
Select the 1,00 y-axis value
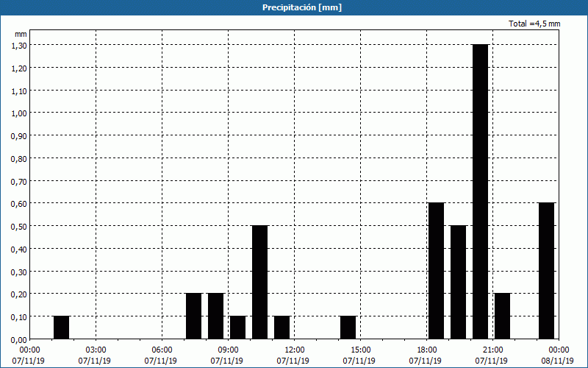tap(19, 113)
